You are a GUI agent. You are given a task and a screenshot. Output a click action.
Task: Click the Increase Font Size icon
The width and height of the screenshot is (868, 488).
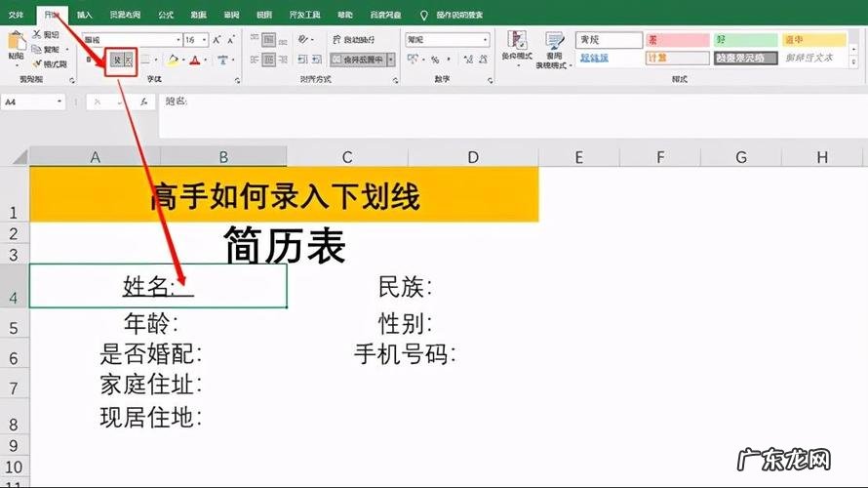217,40
